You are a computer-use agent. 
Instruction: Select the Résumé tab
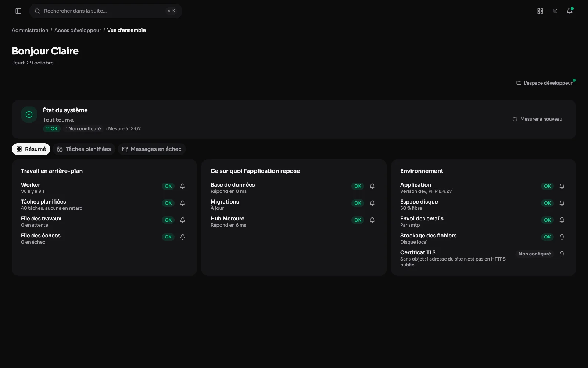coord(31,149)
